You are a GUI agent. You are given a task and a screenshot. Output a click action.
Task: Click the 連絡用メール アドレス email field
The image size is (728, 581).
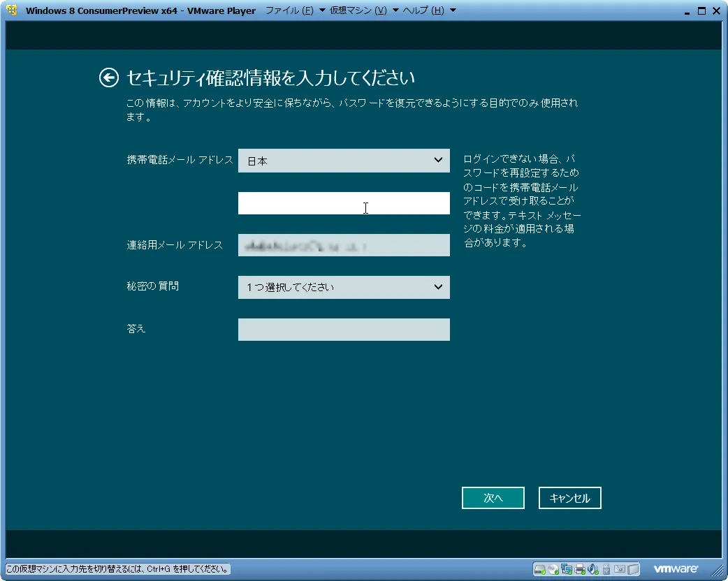[x=344, y=245]
